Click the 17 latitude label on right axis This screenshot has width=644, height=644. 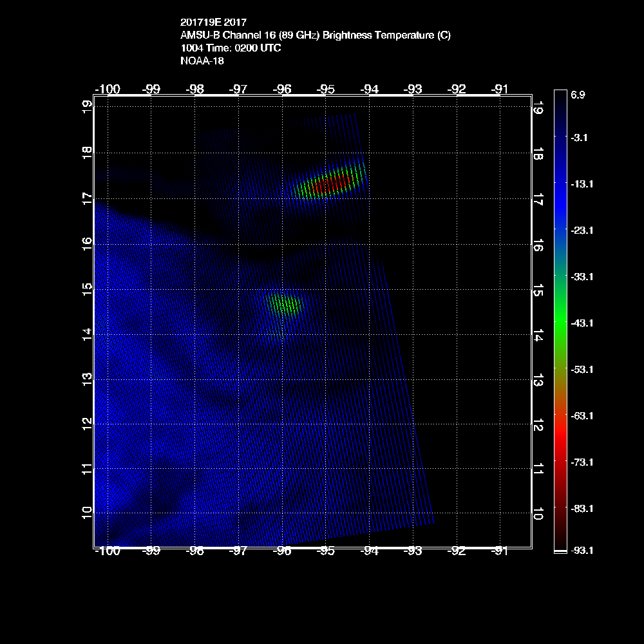coord(538,198)
